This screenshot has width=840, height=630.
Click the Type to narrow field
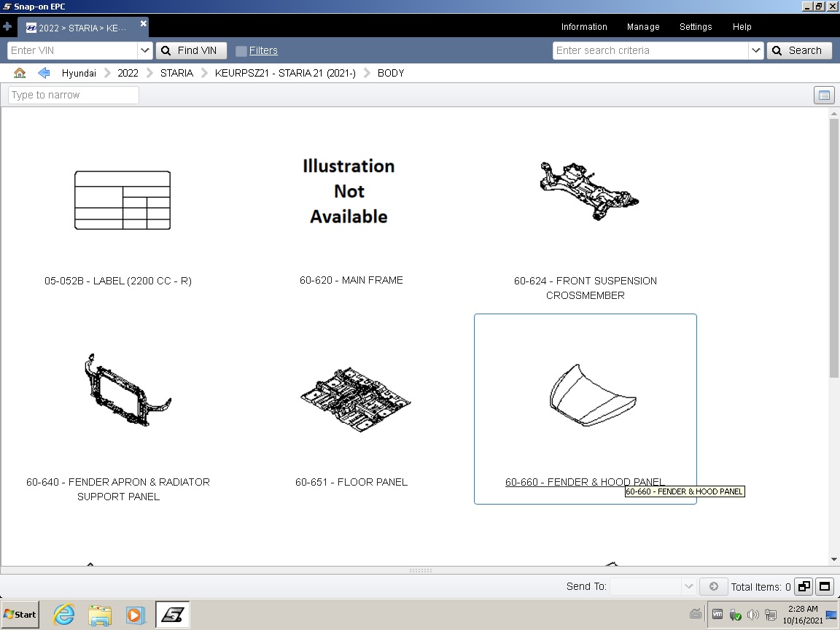click(x=74, y=96)
